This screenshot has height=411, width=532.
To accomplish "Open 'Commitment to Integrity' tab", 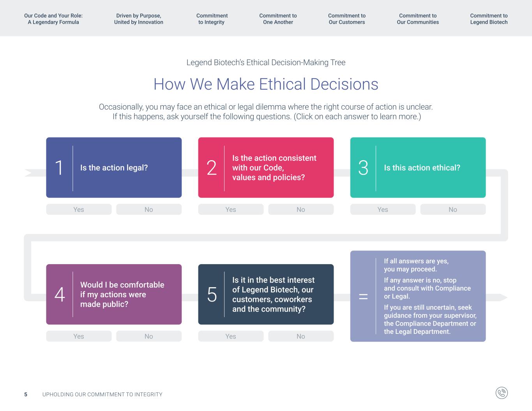I will coord(212,19).
